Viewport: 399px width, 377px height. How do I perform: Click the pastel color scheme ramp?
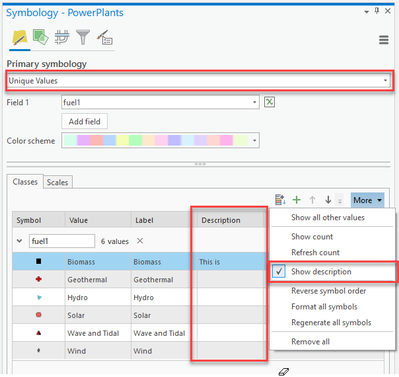point(156,140)
